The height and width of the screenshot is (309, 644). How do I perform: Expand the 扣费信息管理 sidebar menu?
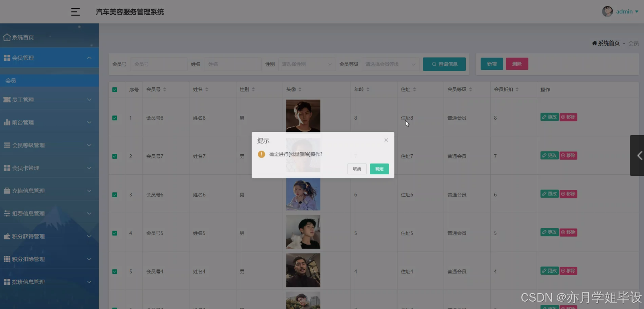(49, 213)
